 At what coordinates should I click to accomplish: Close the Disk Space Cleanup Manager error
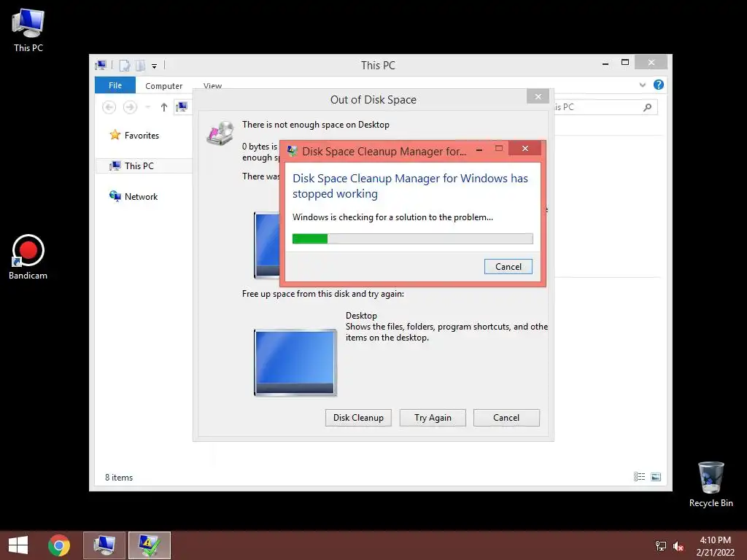point(525,149)
